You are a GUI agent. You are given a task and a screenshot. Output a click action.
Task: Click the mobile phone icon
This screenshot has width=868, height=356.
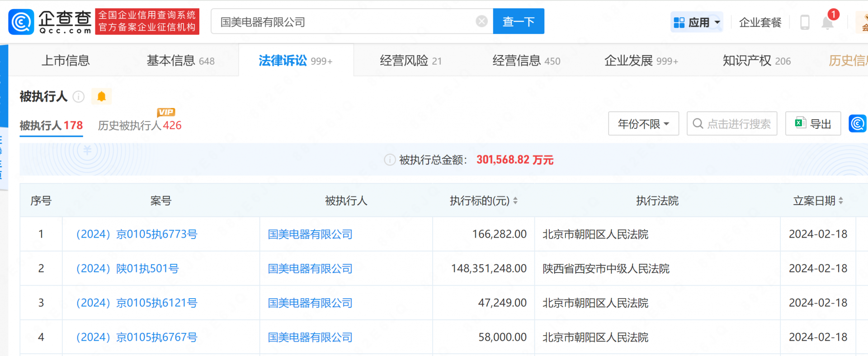[x=805, y=22]
